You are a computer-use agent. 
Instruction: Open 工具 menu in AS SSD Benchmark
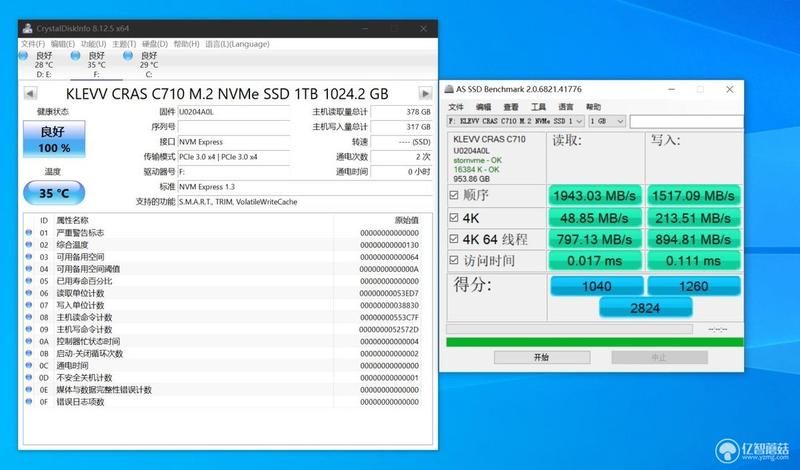(538, 107)
